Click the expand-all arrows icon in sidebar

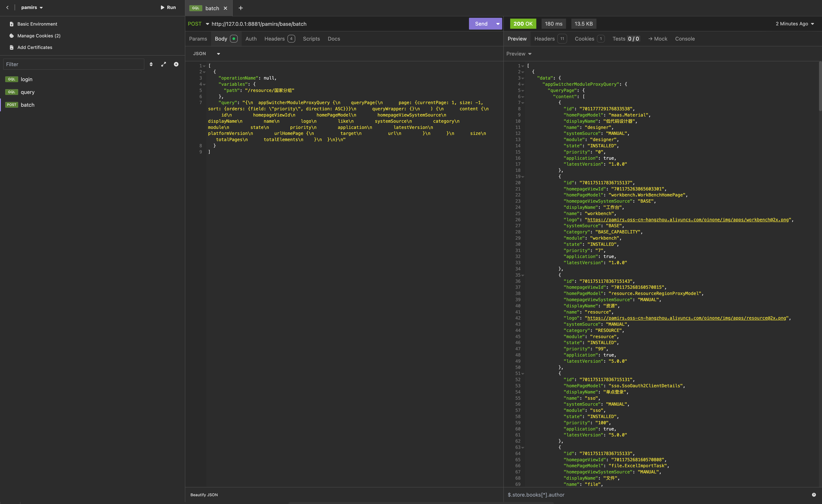[x=164, y=64]
